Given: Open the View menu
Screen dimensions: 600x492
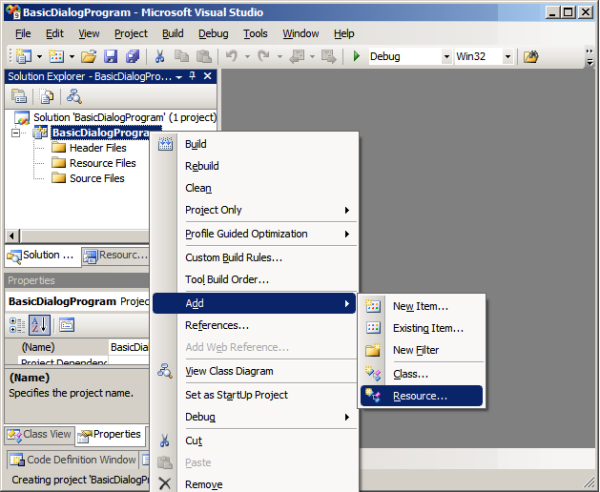Looking at the screenshot, I should (x=89, y=34).
